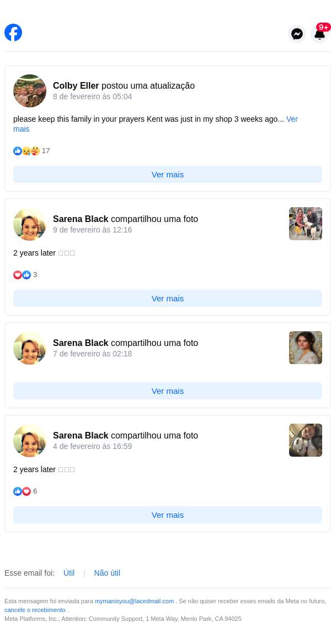Click the mymanisyou@lacedmail.com email link
This screenshot has height=644, width=331.
[135, 601]
